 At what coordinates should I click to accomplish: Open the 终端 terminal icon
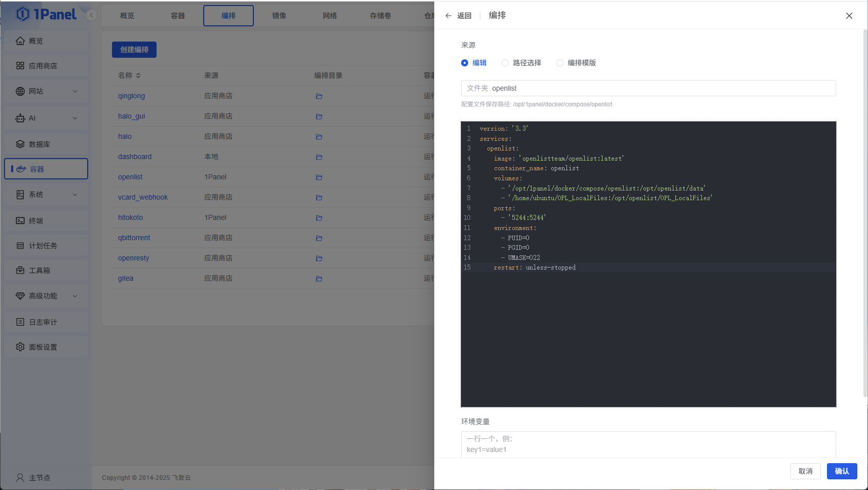tap(20, 220)
